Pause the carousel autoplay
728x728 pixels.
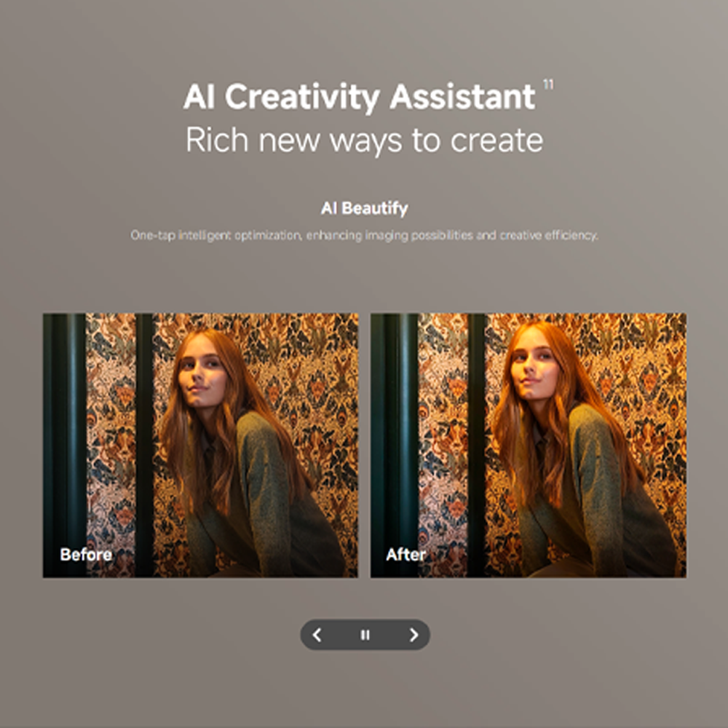(x=365, y=635)
